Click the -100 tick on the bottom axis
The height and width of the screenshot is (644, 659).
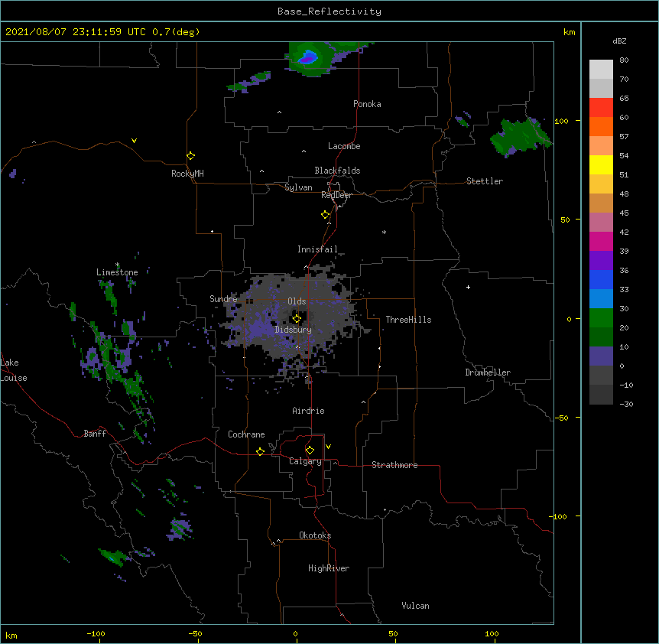pyautogui.click(x=96, y=633)
